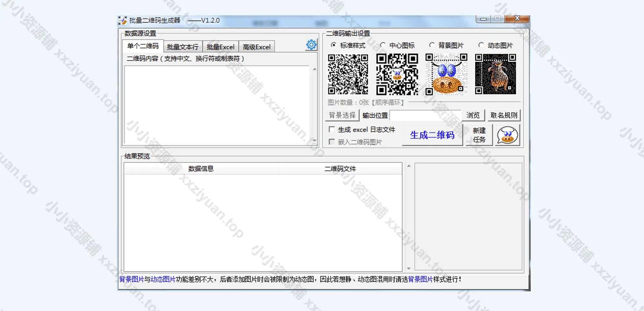Click the dynamic image QR code sample
Image resolution: width=644 pixels, height=311 pixels.
pyautogui.click(x=495, y=74)
